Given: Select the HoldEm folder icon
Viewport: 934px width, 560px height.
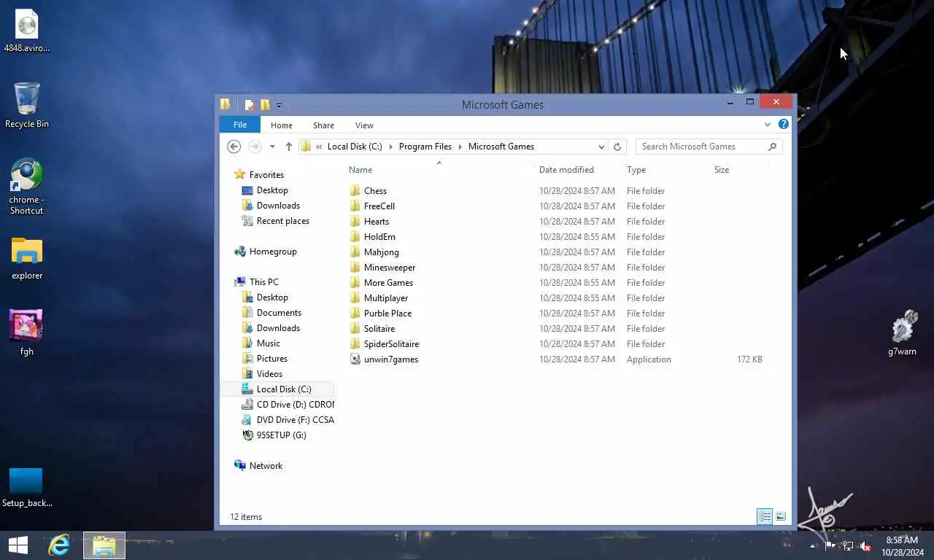Looking at the screenshot, I should pos(355,237).
